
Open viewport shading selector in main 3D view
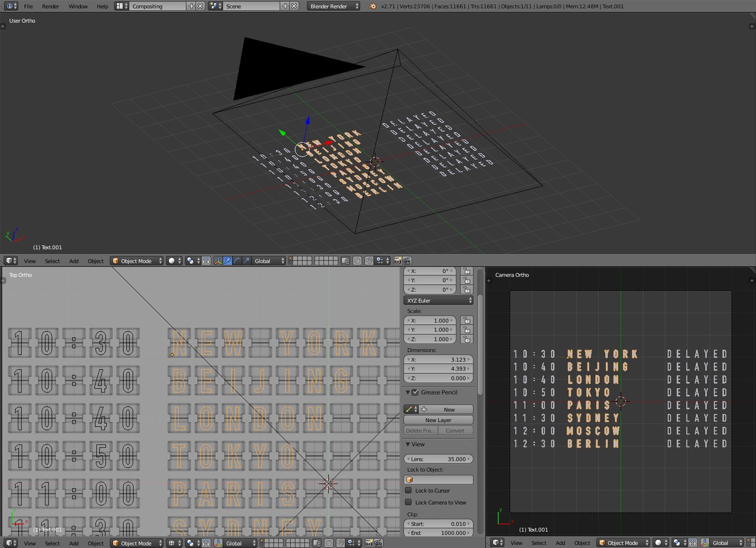tap(175, 261)
